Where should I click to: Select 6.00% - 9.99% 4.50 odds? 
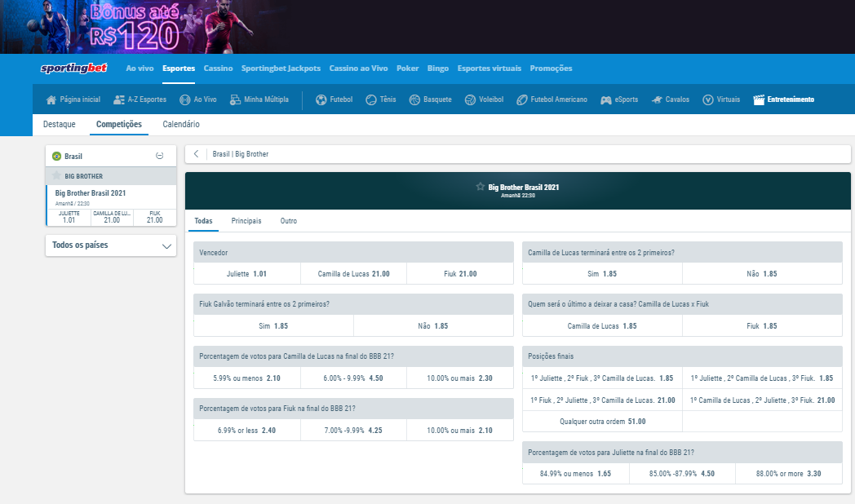(353, 378)
